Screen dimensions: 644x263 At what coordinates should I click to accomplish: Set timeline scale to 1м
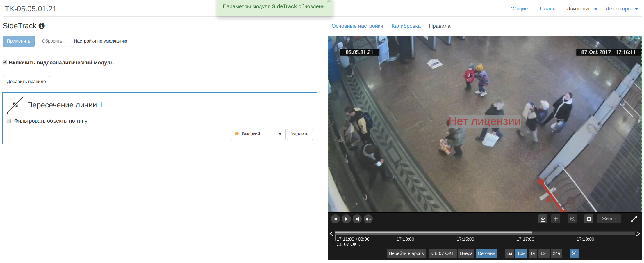(x=509, y=253)
